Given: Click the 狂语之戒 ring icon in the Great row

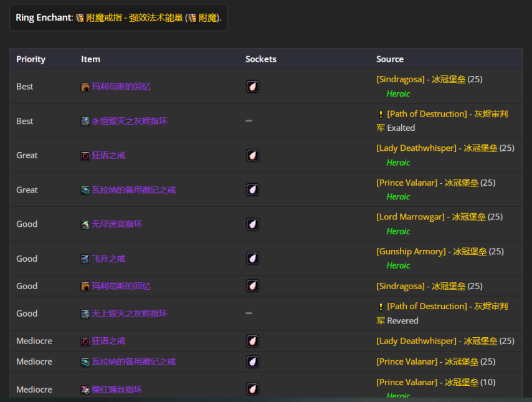Looking at the screenshot, I should coord(85,155).
